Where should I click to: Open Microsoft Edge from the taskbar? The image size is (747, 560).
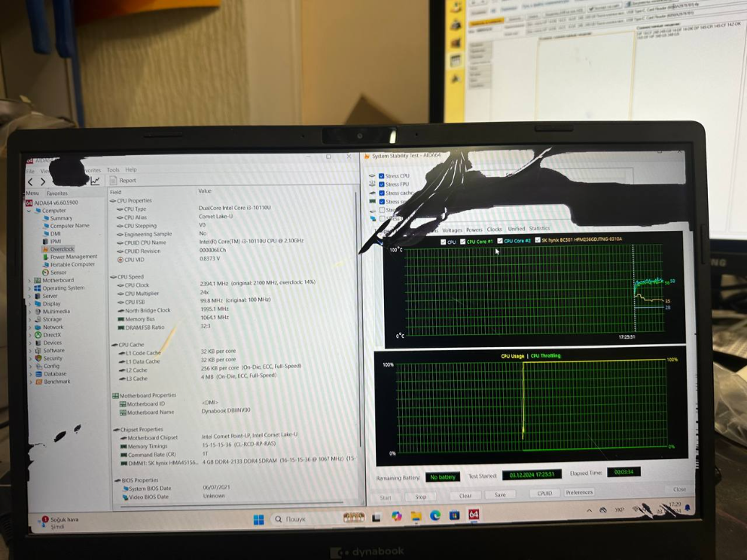point(435,515)
